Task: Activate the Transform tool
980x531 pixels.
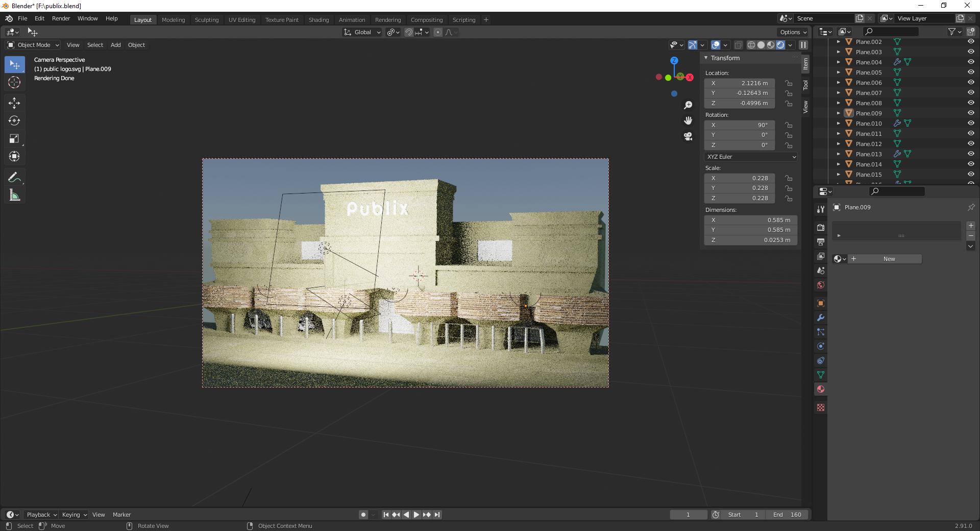Action: click(14, 157)
